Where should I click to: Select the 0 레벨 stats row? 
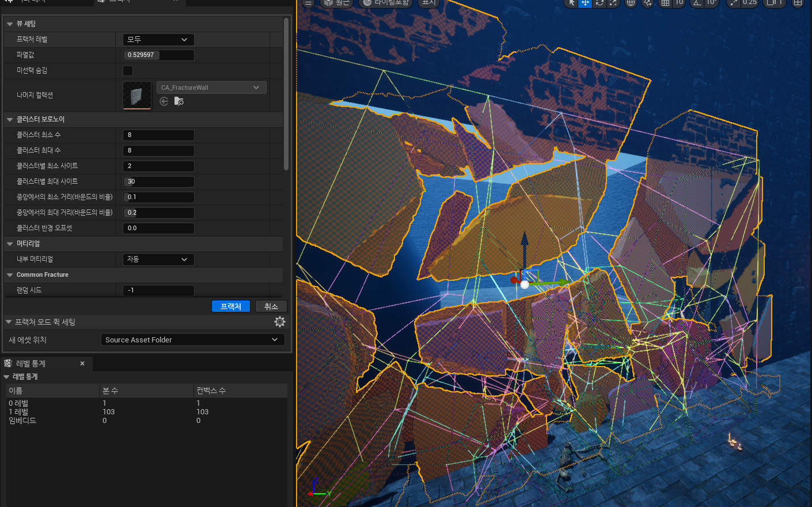147,403
